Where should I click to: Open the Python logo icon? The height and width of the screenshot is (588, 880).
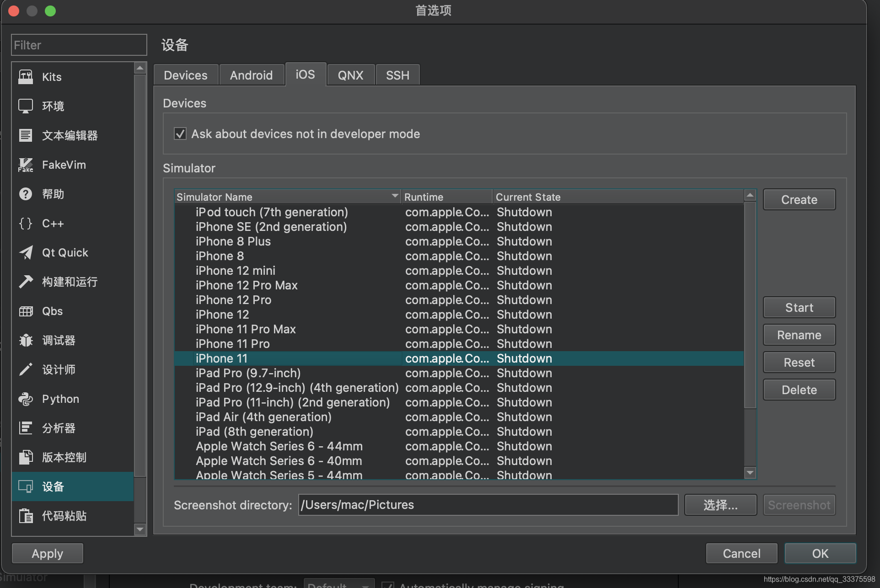tap(26, 399)
